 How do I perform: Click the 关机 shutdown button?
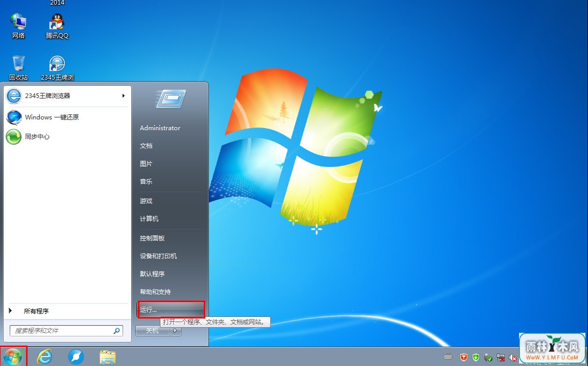tap(153, 331)
